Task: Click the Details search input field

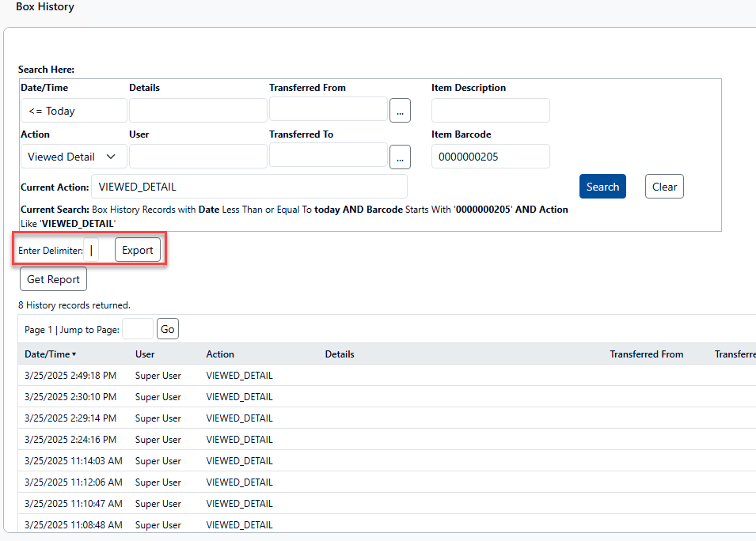Action: [x=198, y=111]
